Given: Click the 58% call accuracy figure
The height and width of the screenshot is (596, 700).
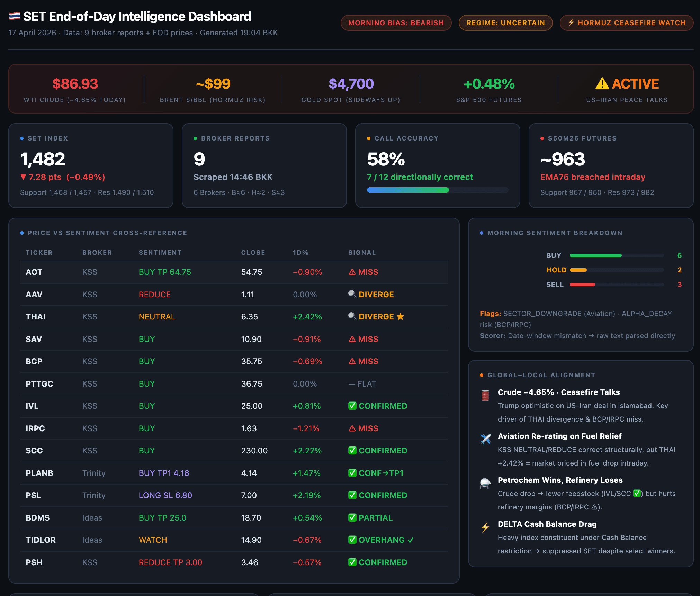Looking at the screenshot, I should pos(386,159).
